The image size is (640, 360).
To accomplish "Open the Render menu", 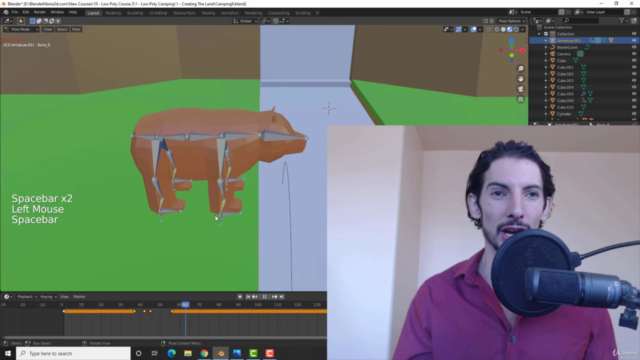I will pos(40,12).
